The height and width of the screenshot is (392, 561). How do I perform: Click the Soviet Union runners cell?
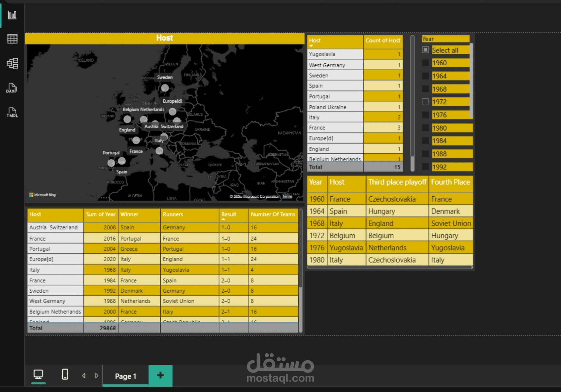tap(190, 301)
